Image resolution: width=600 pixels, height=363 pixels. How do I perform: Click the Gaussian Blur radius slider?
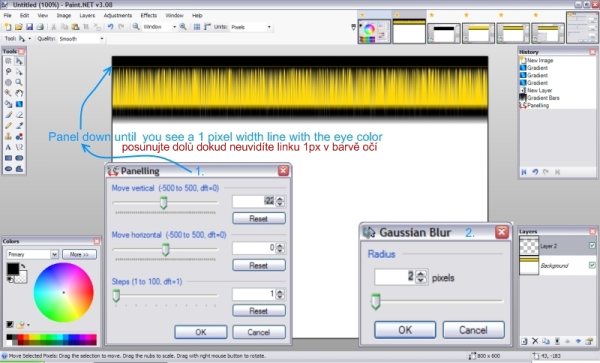[x=437, y=301]
